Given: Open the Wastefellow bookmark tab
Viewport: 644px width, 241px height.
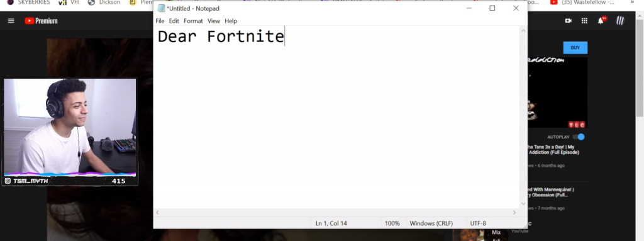Looking at the screenshot, I should pos(583,3).
